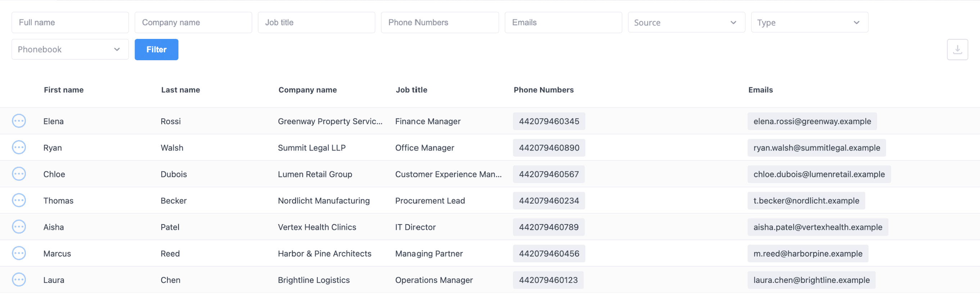Screen dimensions: 980x298
Task: Focus the Job title filter field
Action: tap(317, 22)
